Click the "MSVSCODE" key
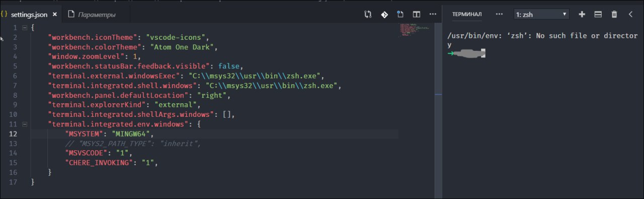 (x=86, y=153)
